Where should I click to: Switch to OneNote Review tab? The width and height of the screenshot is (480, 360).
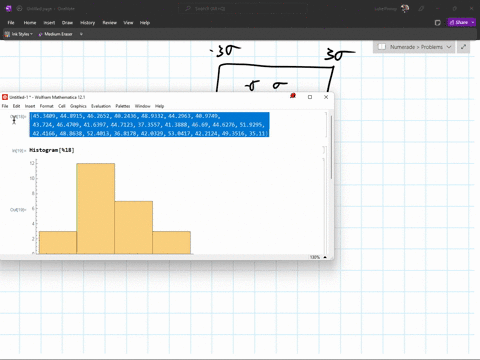109,23
